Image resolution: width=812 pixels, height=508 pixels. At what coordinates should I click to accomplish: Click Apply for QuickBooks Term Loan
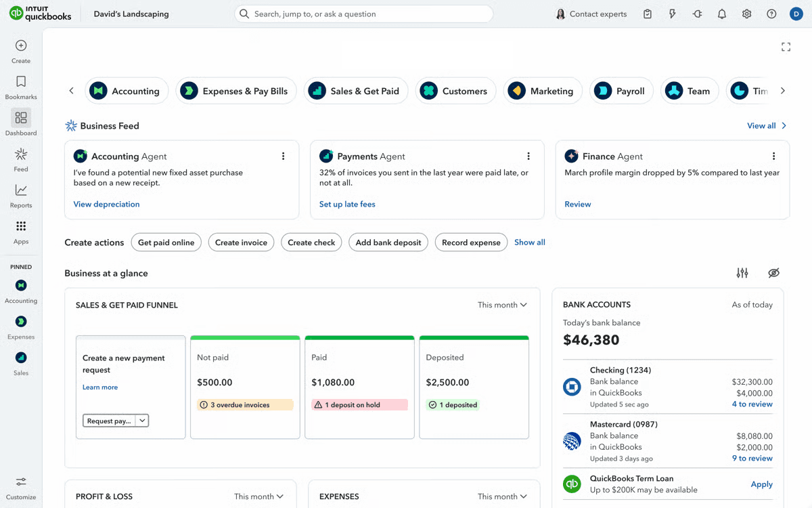[x=761, y=484]
